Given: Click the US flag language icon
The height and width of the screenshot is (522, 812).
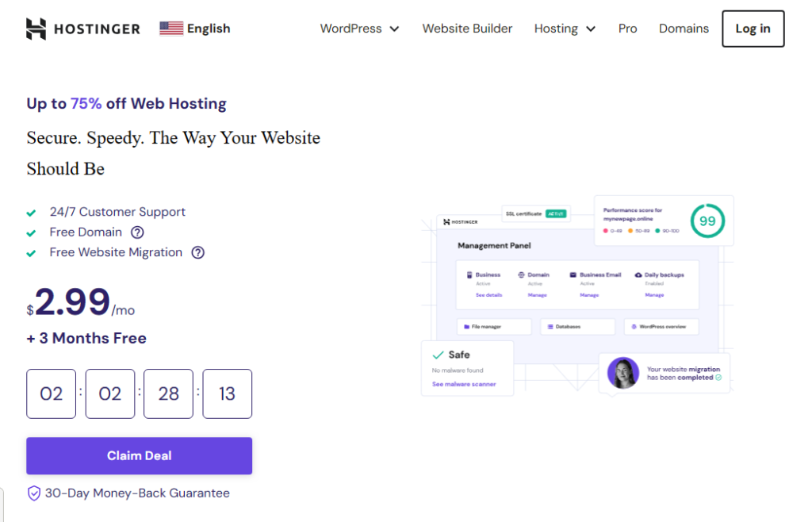Looking at the screenshot, I should 170,28.
